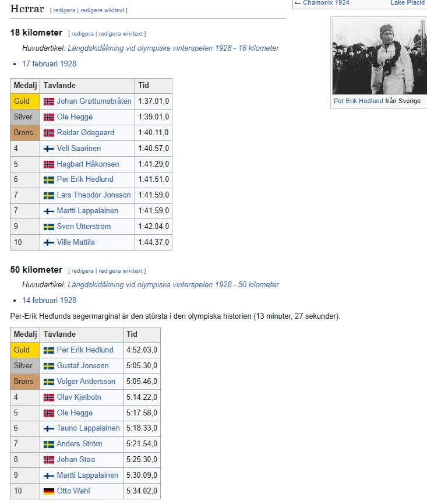
Task: Open main article for 18 kilometer race
Action: (x=173, y=48)
